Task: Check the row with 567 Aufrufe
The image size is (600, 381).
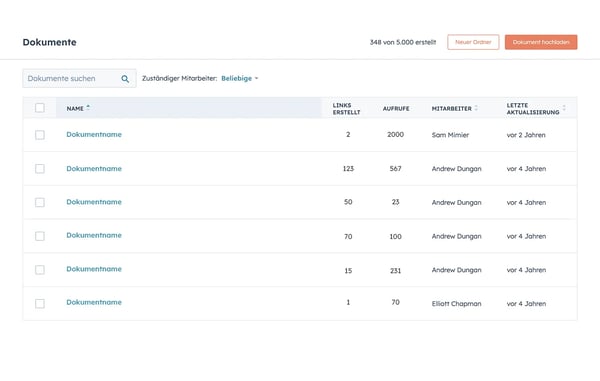Action: pyautogui.click(x=40, y=169)
